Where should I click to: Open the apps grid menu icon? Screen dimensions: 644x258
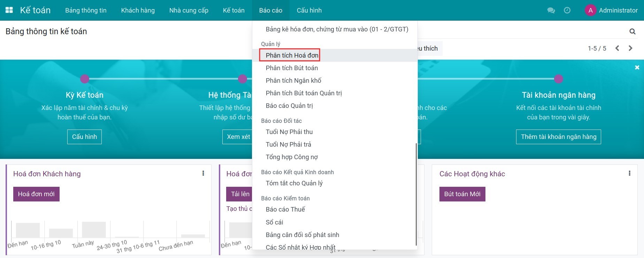point(9,10)
